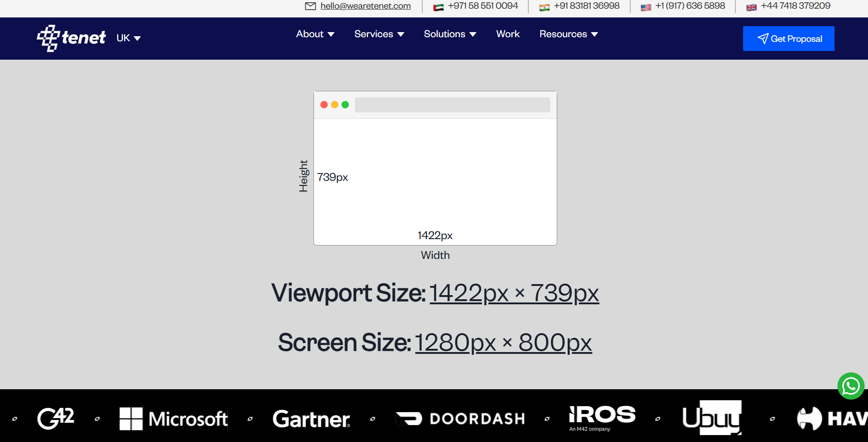Open the Resources dropdown
The height and width of the screenshot is (442, 868).
(x=568, y=34)
